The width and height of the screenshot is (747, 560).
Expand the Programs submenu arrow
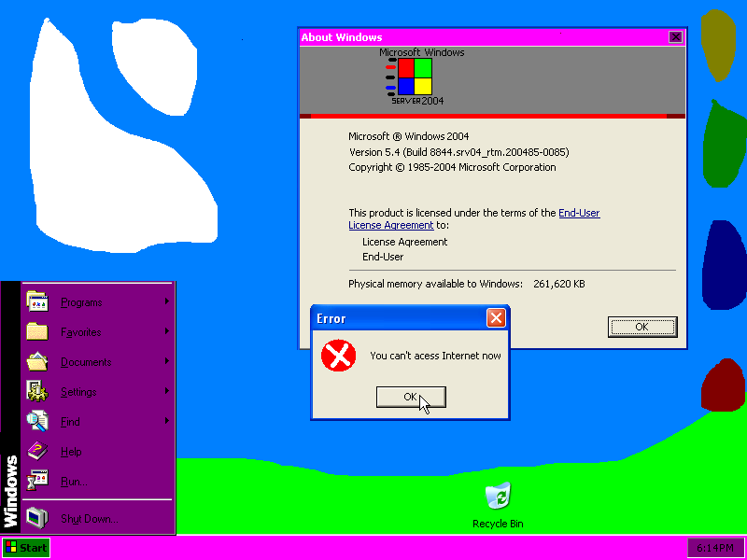pyautogui.click(x=166, y=301)
